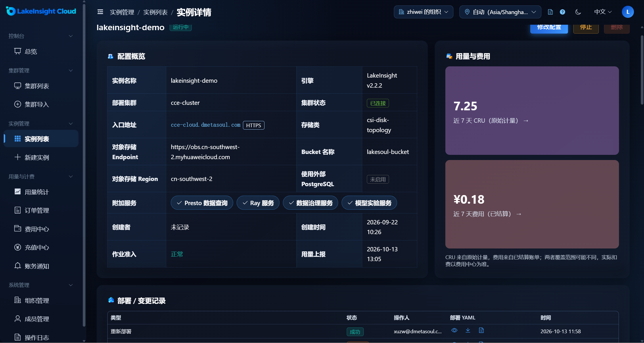This screenshot has height=343, width=644.
Task: Download YAML in the 重新部署 row
Action: point(468,330)
